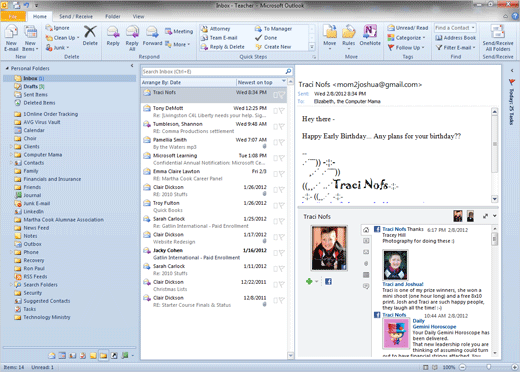Expand the Computer Mama folder
Viewport: 520px width, 372px height.
pyautogui.click(x=11, y=155)
